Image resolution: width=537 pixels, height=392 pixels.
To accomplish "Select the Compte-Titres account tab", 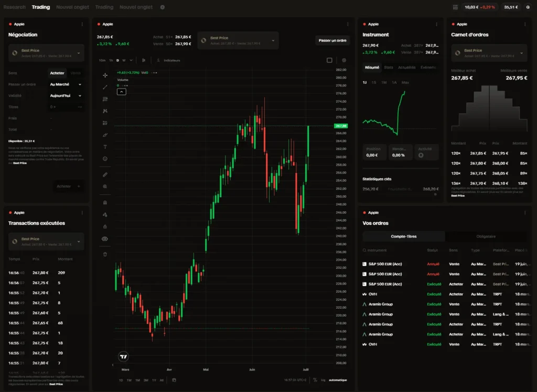I will (403, 236).
